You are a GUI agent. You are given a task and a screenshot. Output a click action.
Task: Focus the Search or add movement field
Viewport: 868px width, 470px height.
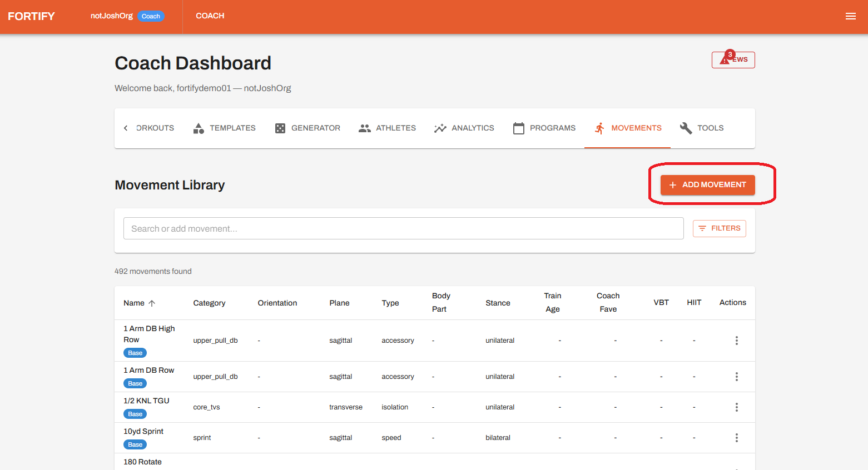point(403,228)
